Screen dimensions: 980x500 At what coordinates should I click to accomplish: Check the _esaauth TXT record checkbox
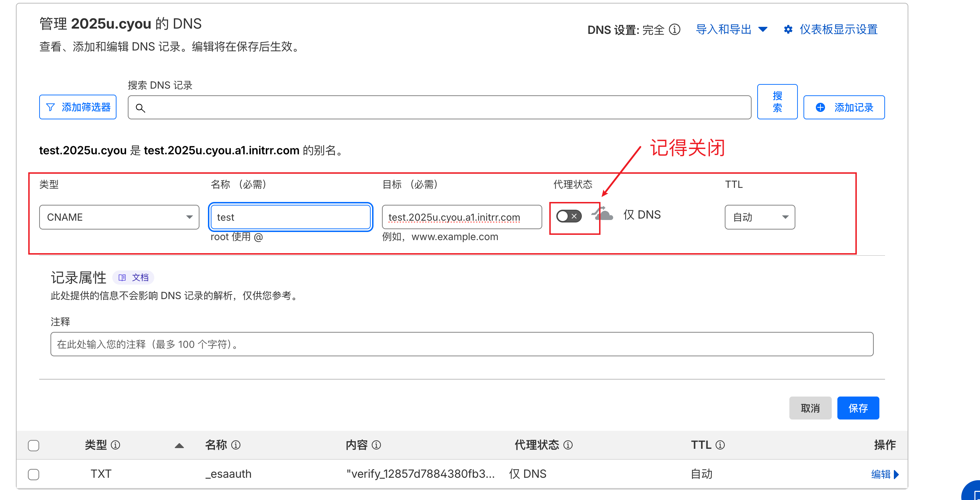point(34,475)
